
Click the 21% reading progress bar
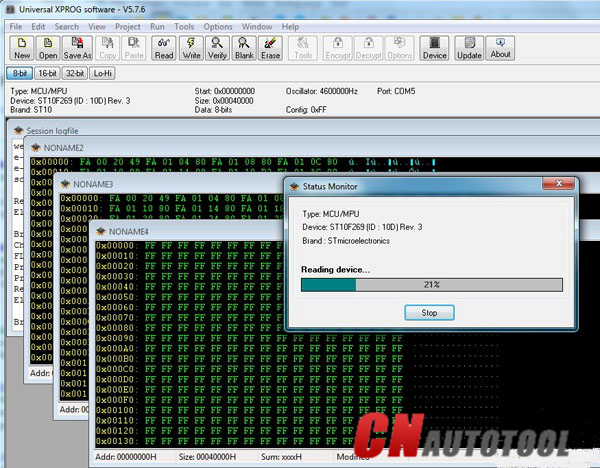(432, 285)
